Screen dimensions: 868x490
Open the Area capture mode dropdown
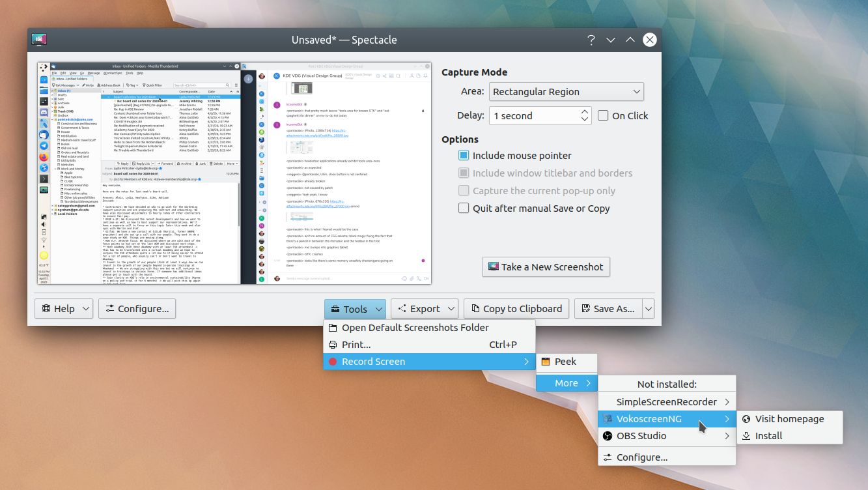pos(566,91)
